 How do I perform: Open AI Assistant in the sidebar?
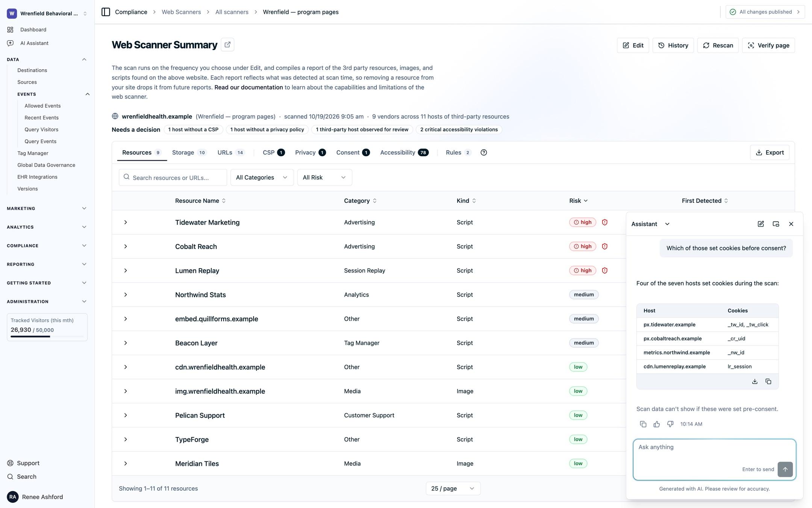tap(34, 43)
